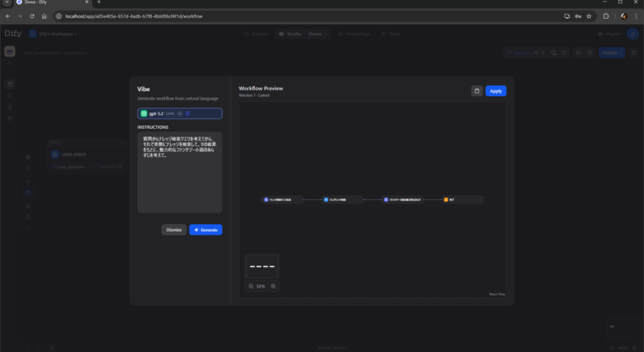Open model parameter settings beside gpt-5.2
The image size is (644, 352).
[188, 113]
